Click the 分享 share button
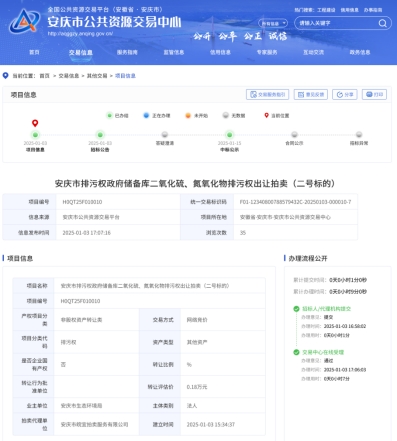 (345, 95)
